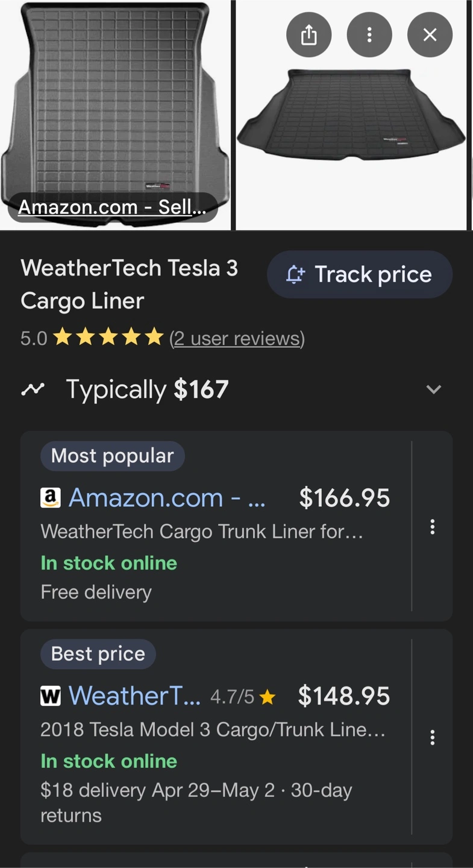Close the product panel with the X
Image resolution: width=473 pixels, height=868 pixels.
(x=430, y=35)
